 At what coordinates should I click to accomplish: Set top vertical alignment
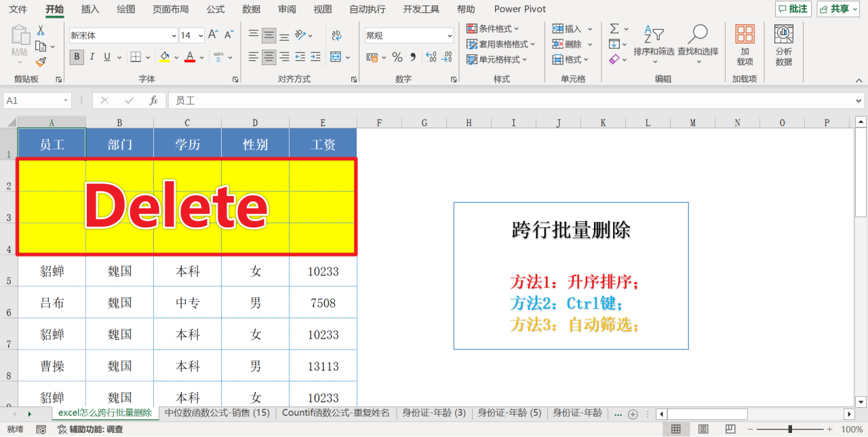click(253, 35)
